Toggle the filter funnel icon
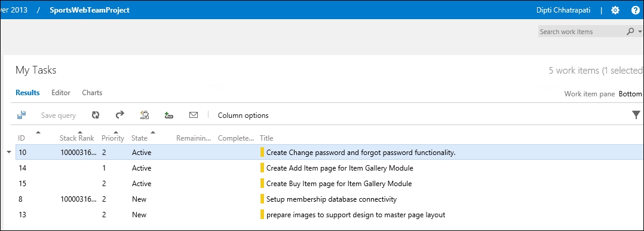 [636, 115]
